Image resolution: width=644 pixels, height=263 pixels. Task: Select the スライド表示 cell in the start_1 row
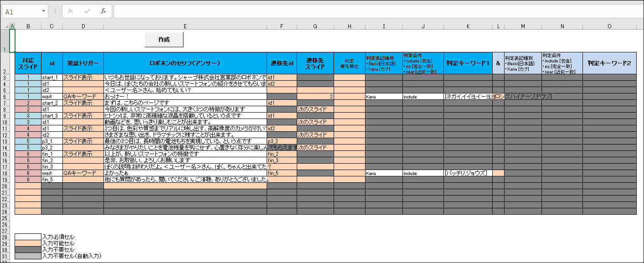(x=83, y=77)
